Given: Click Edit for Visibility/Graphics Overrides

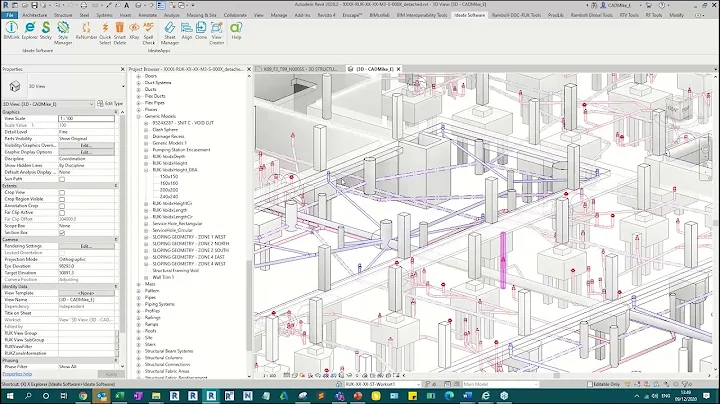Looking at the screenshot, I should 86,146.
